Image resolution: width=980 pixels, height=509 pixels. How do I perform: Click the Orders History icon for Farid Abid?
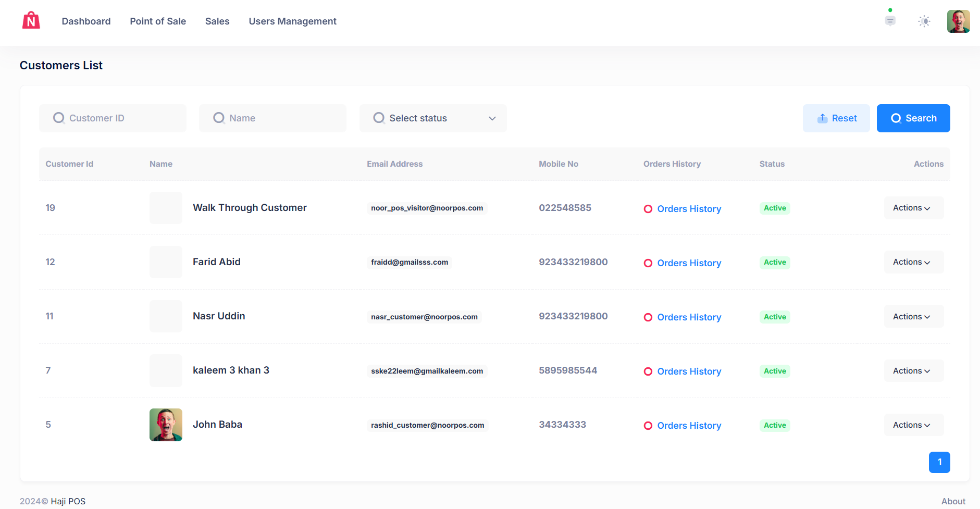point(648,263)
